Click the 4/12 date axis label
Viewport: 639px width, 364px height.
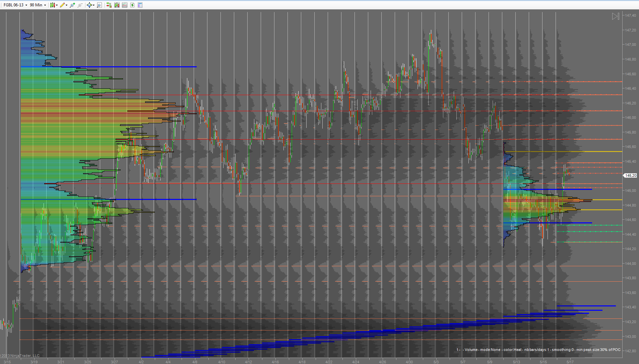point(248,362)
